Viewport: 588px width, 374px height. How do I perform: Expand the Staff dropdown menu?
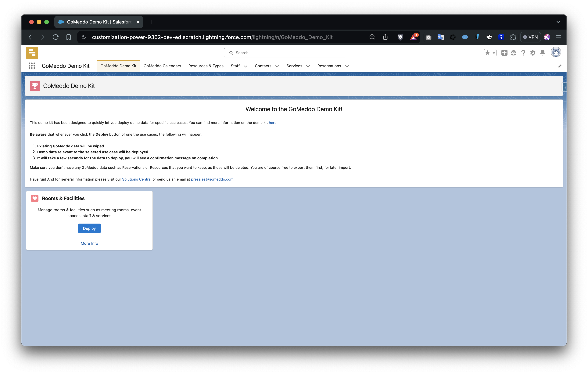tap(246, 66)
